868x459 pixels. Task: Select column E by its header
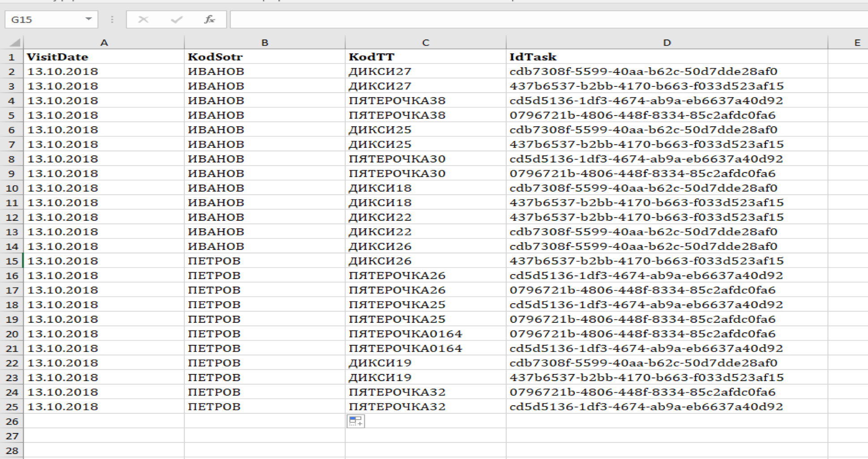tap(848, 43)
